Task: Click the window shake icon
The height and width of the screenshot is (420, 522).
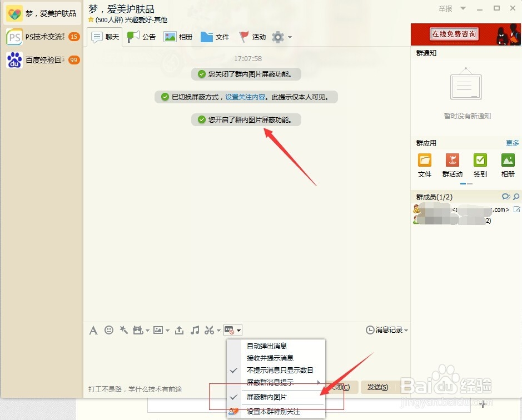Action: (123, 330)
